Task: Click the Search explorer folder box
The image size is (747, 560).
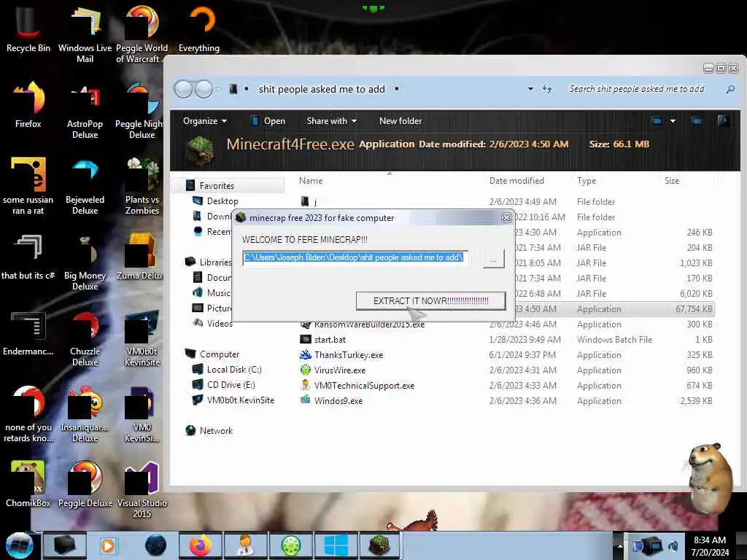Action: [x=645, y=89]
